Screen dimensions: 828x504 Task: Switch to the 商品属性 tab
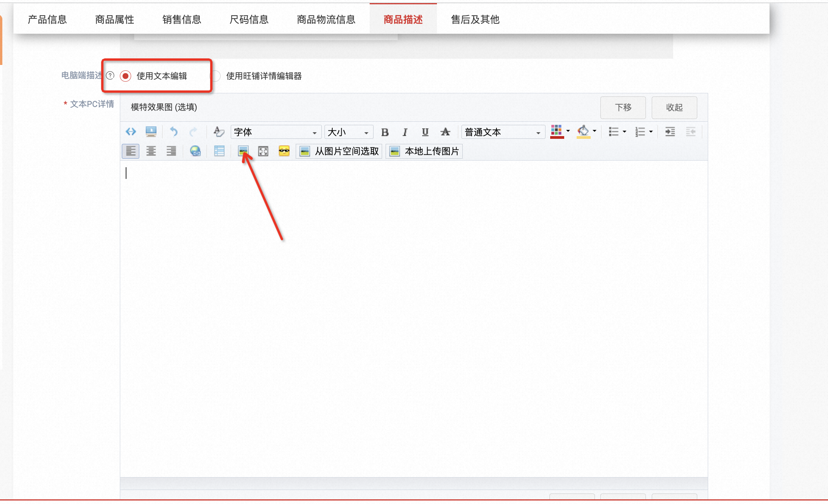(x=114, y=19)
